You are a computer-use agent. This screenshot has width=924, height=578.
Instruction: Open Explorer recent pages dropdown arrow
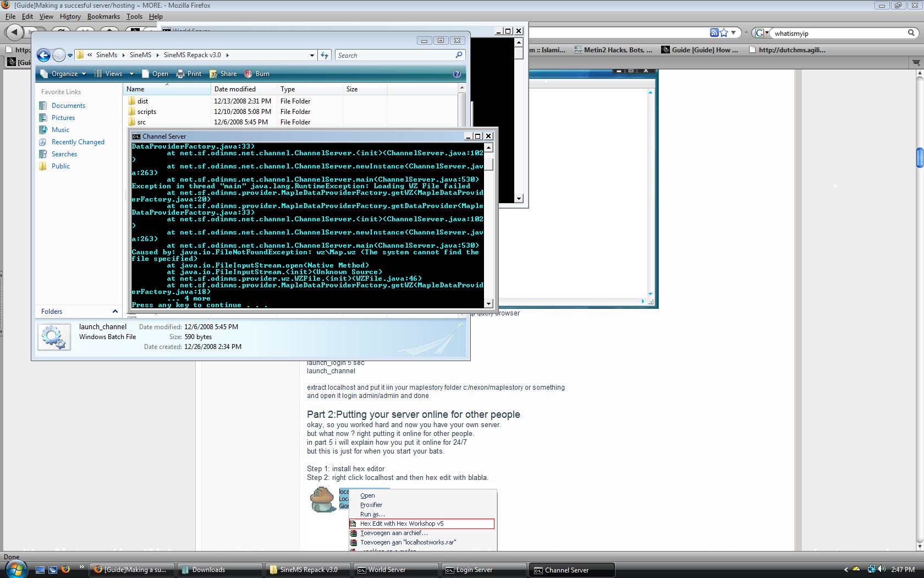[70, 56]
